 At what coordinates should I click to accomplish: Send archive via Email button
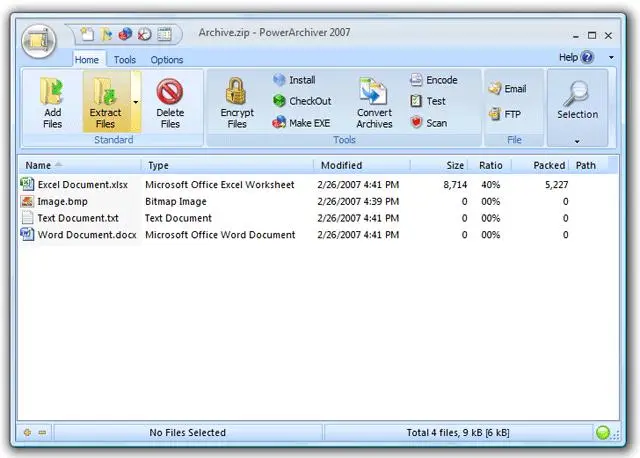click(x=507, y=89)
